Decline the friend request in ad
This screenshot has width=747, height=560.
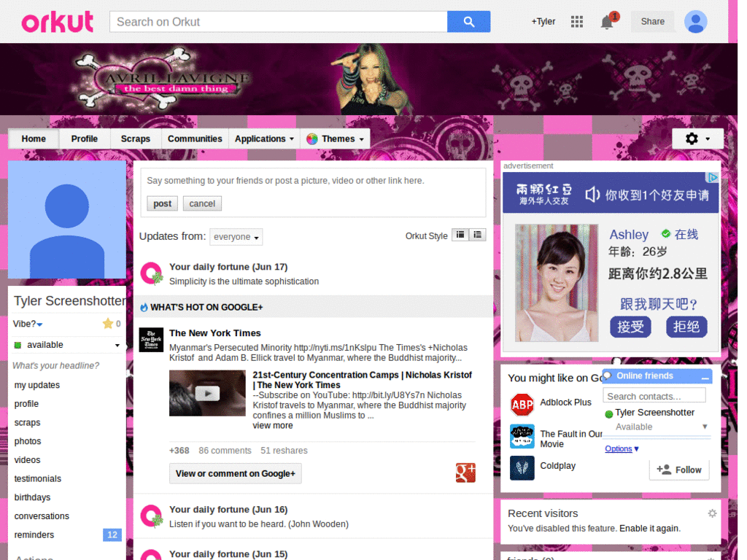[686, 327]
